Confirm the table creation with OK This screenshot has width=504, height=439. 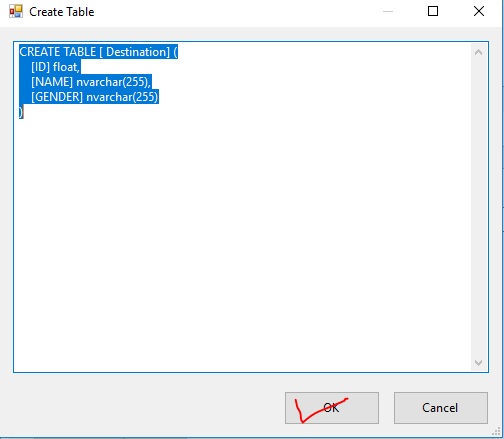click(332, 408)
